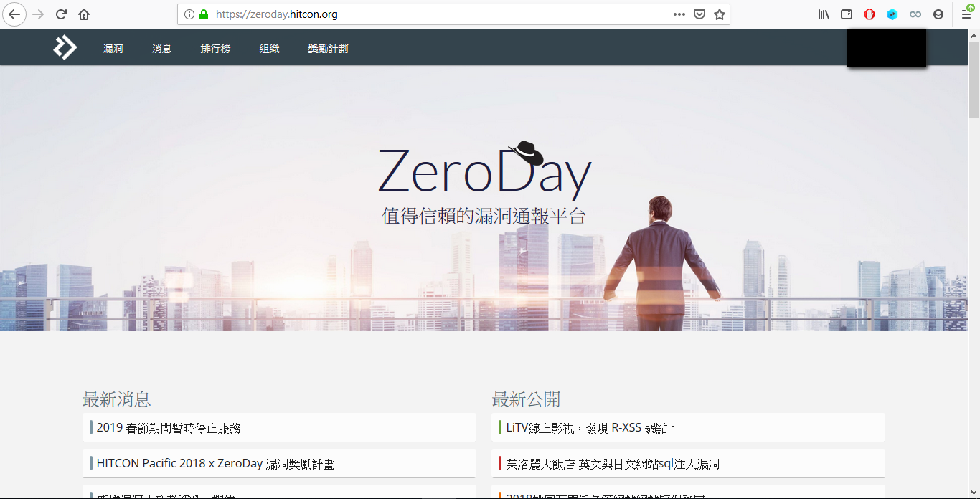
Task: Click the blue cube extension icon
Action: point(892,14)
